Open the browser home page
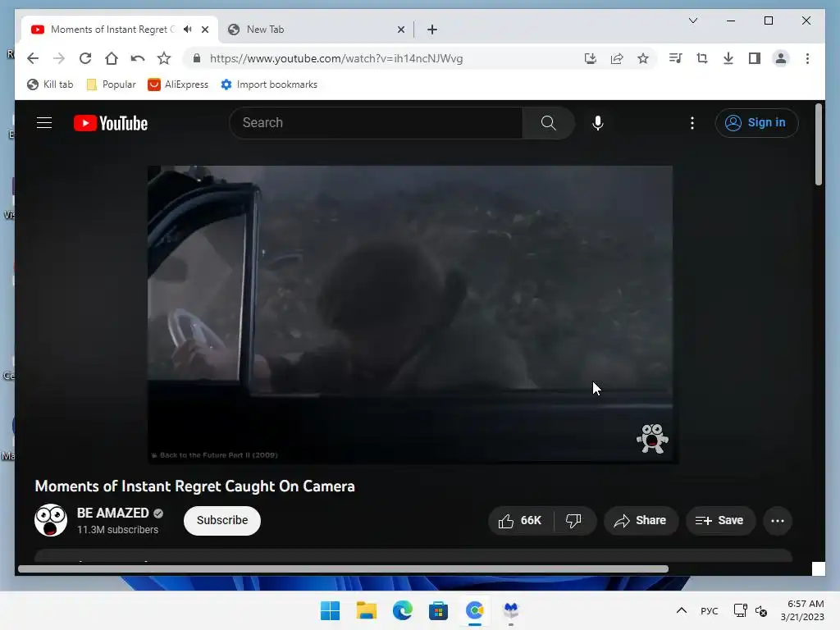This screenshot has height=630, width=840. [x=112, y=58]
